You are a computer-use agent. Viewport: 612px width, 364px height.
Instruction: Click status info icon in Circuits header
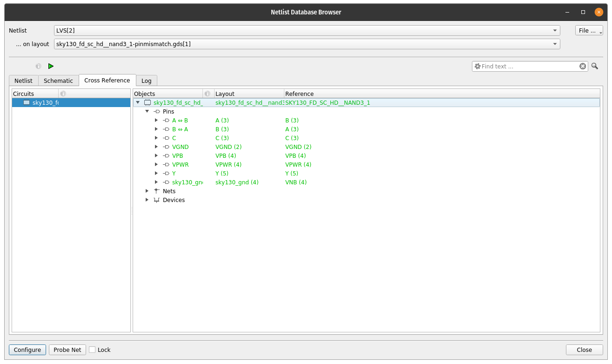coord(63,94)
